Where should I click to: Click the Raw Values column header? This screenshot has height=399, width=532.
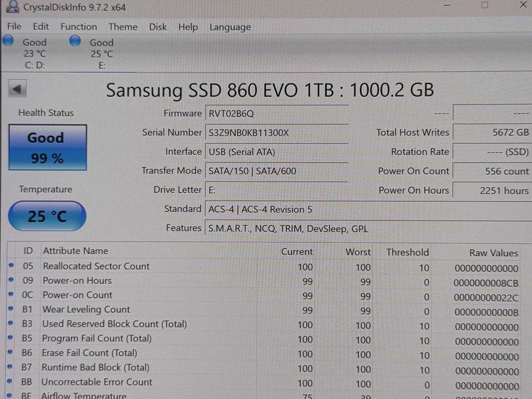coord(494,253)
